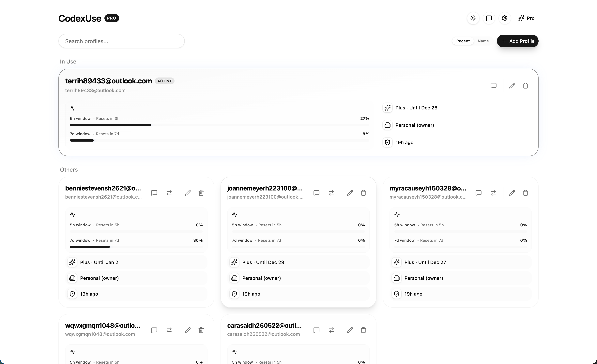Click the 5h window usage bar at 27%

tap(219, 125)
